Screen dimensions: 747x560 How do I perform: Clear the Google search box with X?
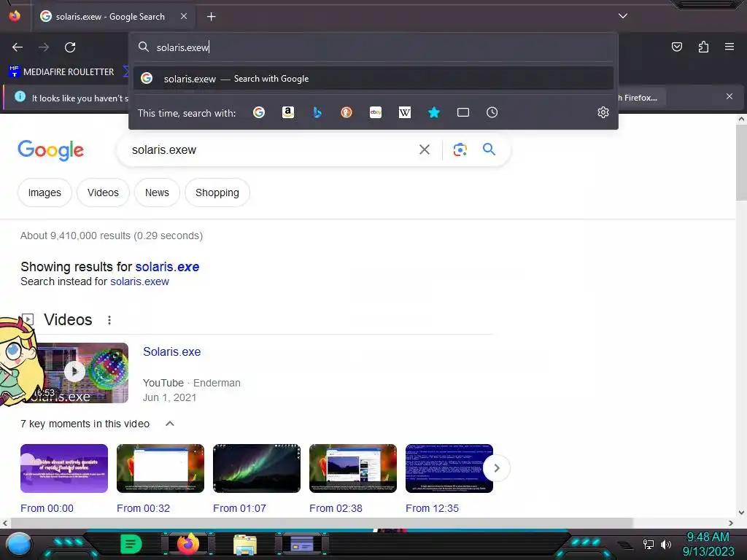point(424,149)
